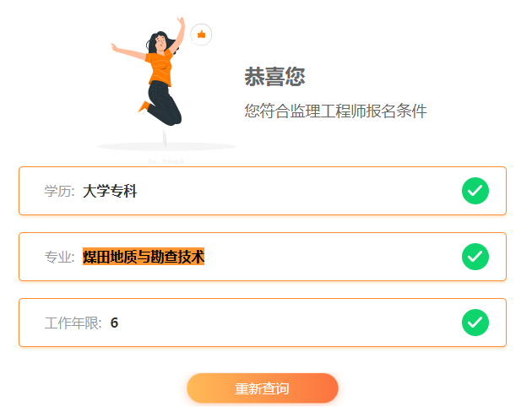Click the green checkmark beside 学历
Screen dimensions: 532x407
(475, 191)
